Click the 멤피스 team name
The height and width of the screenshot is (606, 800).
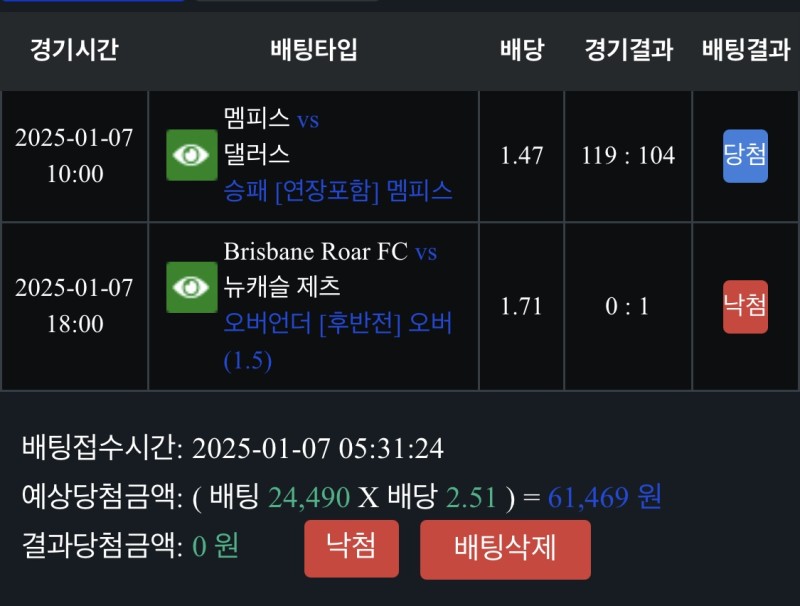tap(257, 119)
